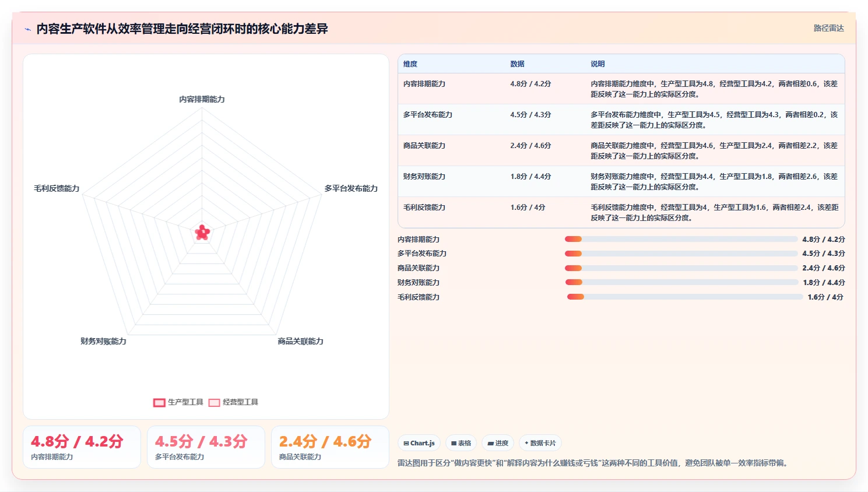Click table cell 1.8分 / 4.4分
868x492 pixels.
530,177
